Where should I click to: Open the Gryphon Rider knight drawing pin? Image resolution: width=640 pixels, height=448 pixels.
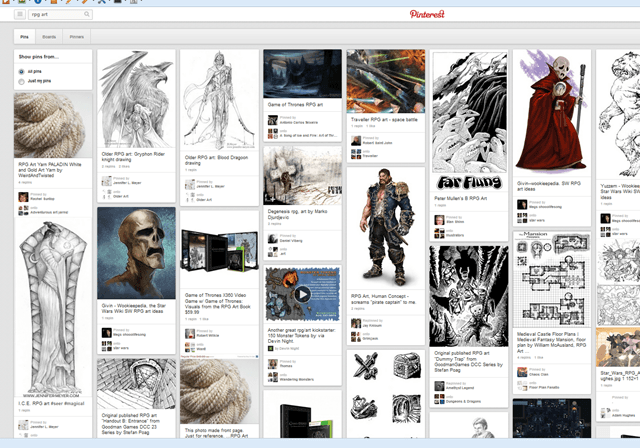(136, 98)
